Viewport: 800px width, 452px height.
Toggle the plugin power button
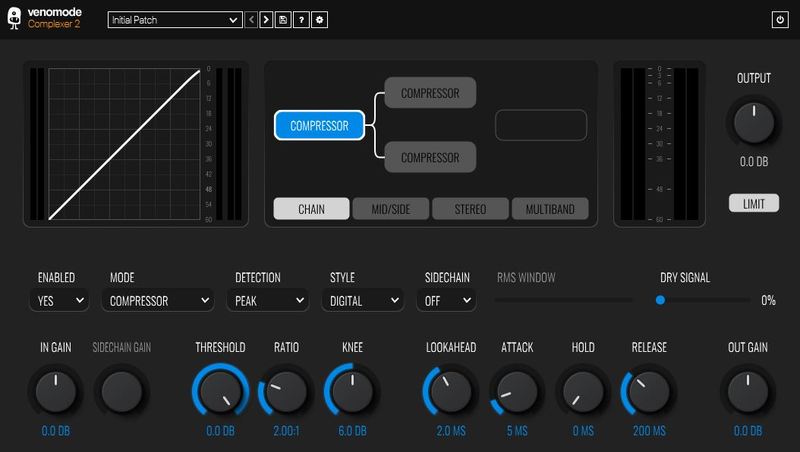[x=780, y=20]
